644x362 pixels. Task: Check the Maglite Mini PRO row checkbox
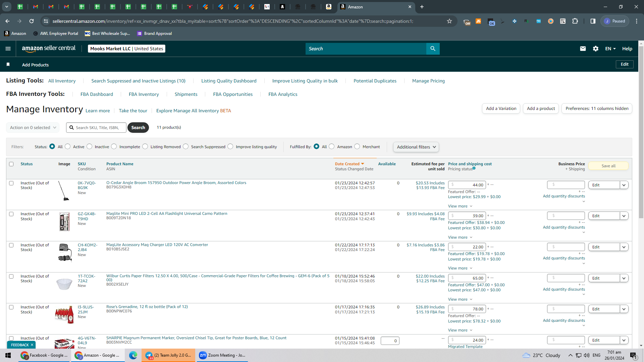(11, 214)
